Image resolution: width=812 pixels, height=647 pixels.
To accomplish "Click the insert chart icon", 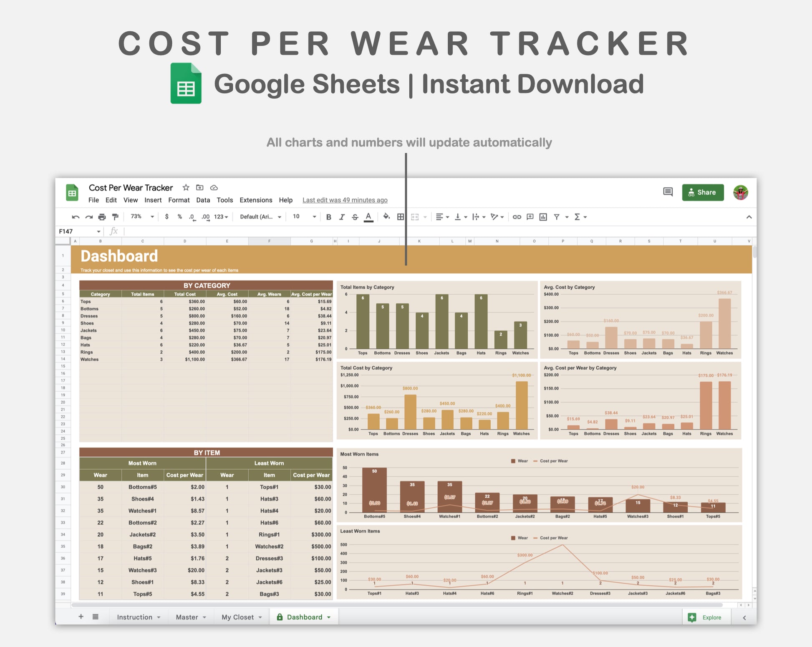I will tap(543, 217).
